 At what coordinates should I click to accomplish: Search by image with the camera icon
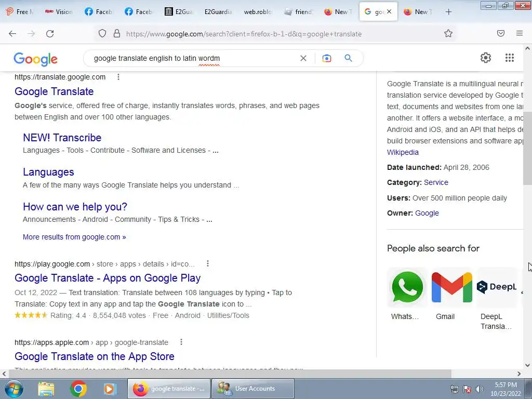coord(327,58)
